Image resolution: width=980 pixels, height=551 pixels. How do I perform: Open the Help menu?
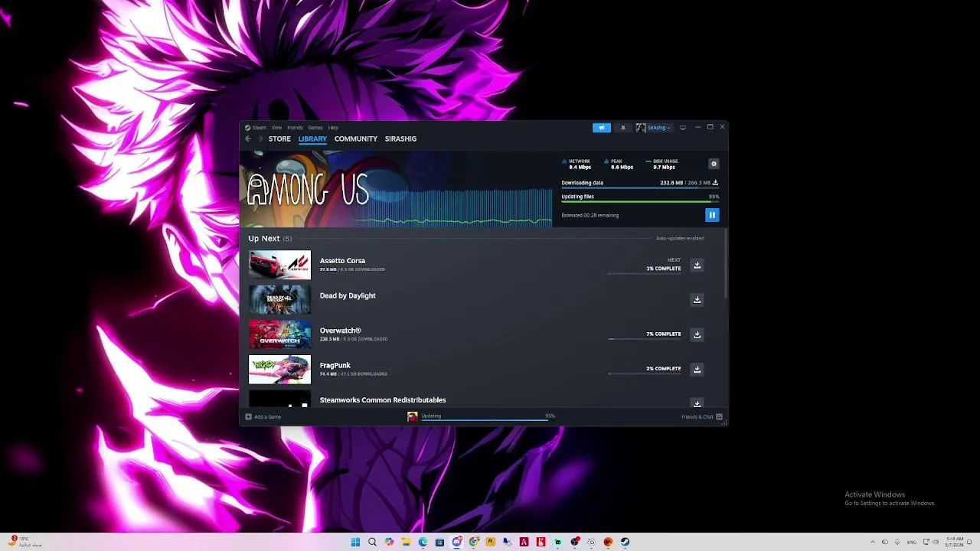point(333,128)
